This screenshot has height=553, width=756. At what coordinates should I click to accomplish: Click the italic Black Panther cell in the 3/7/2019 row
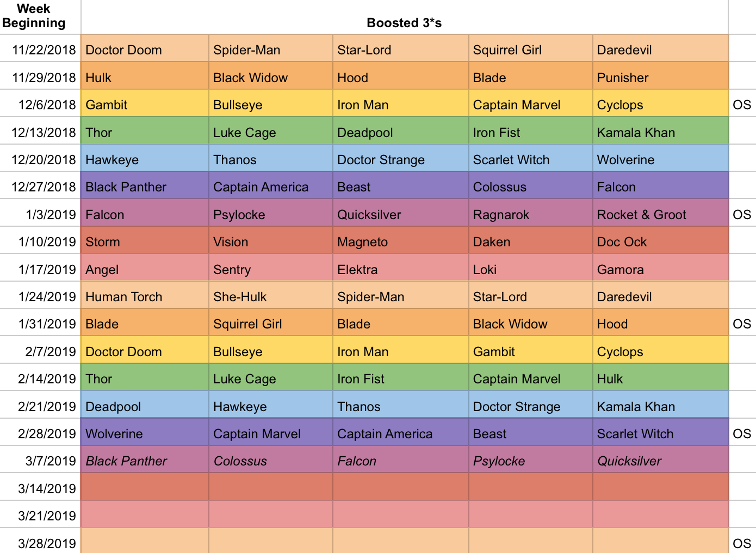click(x=145, y=459)
